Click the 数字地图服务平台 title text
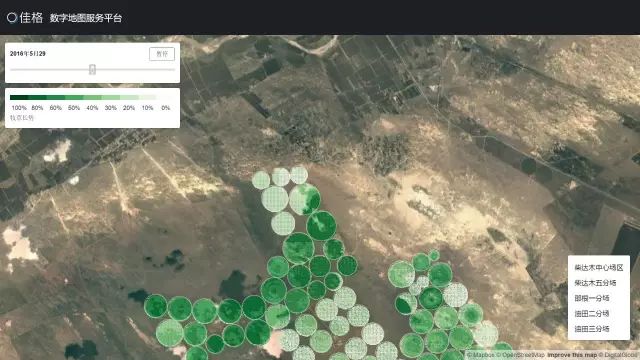This screenshot has width=640, height=360. tap(86, 18)
